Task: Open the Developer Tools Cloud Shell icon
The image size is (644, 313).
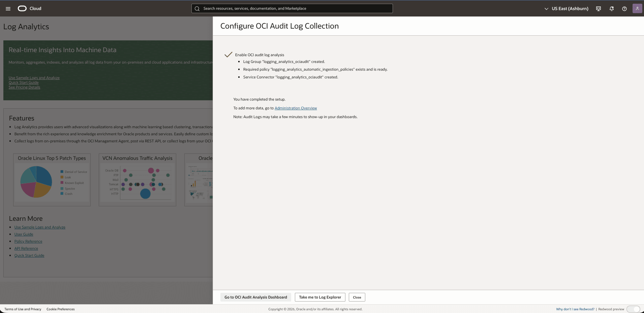Action: click(x=599, y=8)
